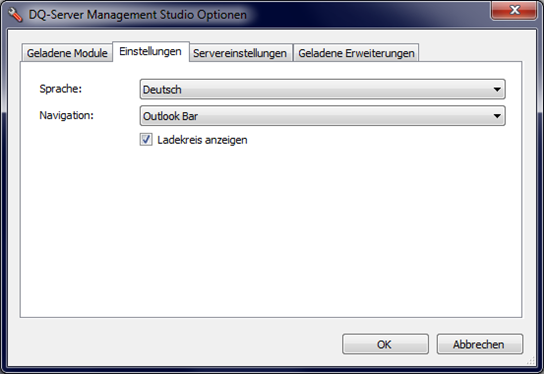Go to the Geladene Erweiterungen tab
This screenshot has height=374, width=544.
point(356,53)
